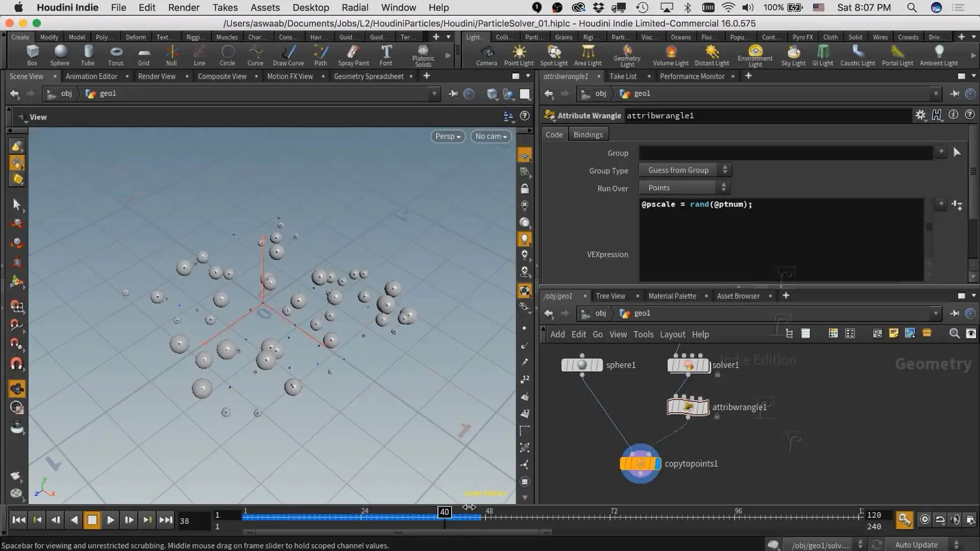Viewport: 980px width, 551px height.
Task: Open the Takes menu
Action: click(225, 8)
